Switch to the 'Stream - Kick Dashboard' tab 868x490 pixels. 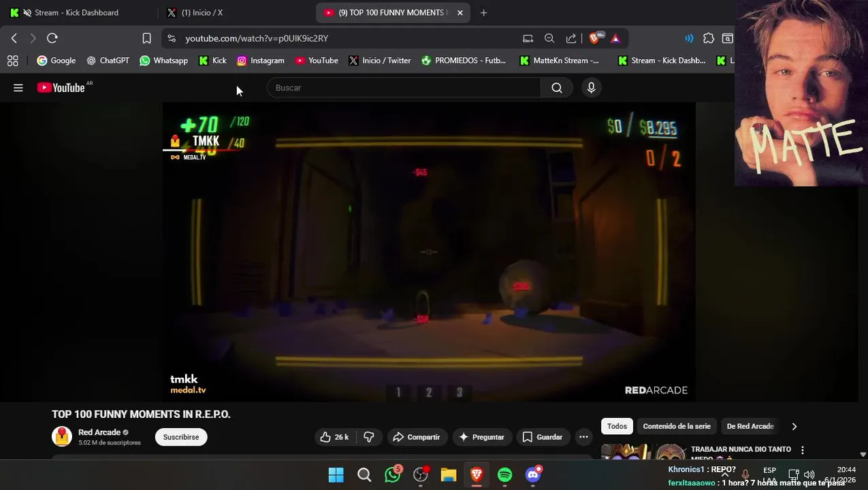tap(75, 12)
